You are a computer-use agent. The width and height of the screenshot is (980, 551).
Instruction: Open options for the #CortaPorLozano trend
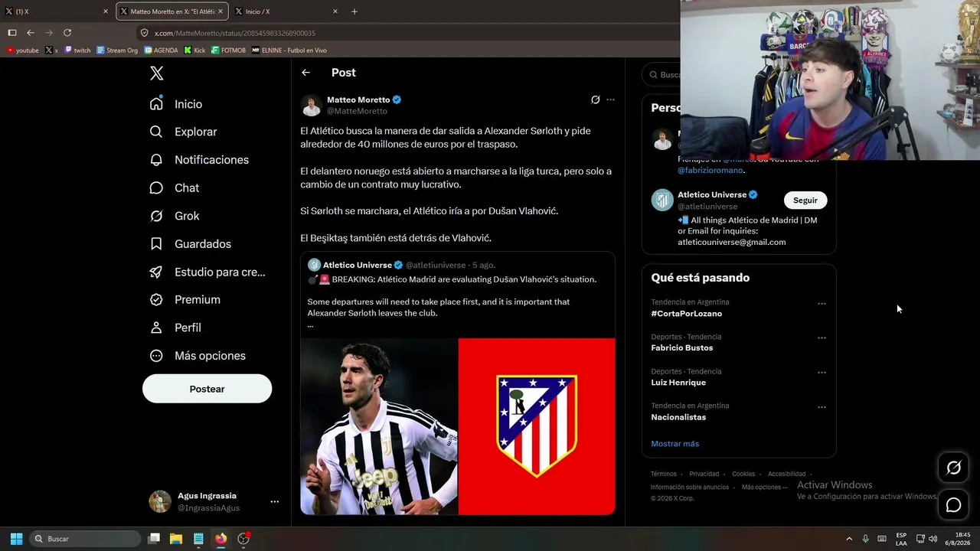click(822, 304)
